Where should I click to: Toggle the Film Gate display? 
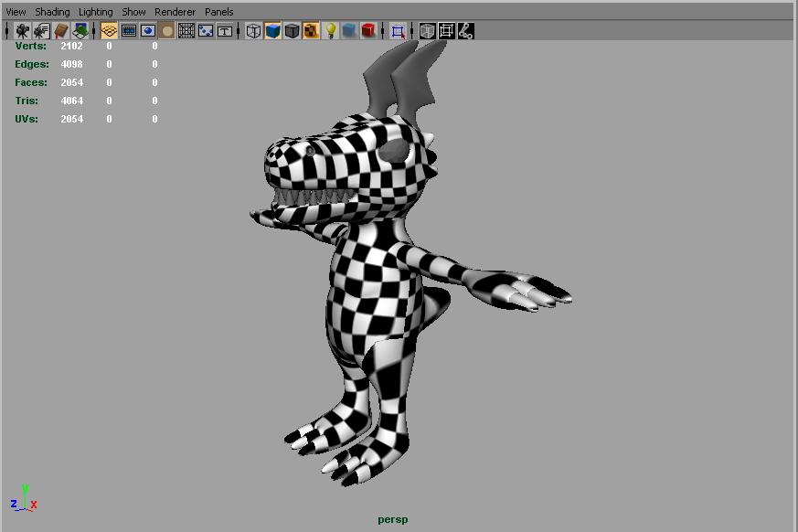click(128, 31)
